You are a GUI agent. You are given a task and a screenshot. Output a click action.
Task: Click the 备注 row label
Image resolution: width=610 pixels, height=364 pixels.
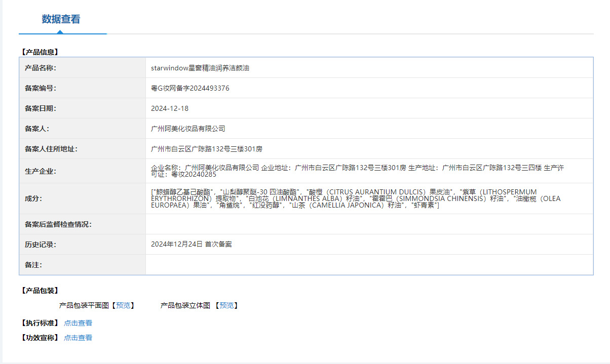coord(33,265)
